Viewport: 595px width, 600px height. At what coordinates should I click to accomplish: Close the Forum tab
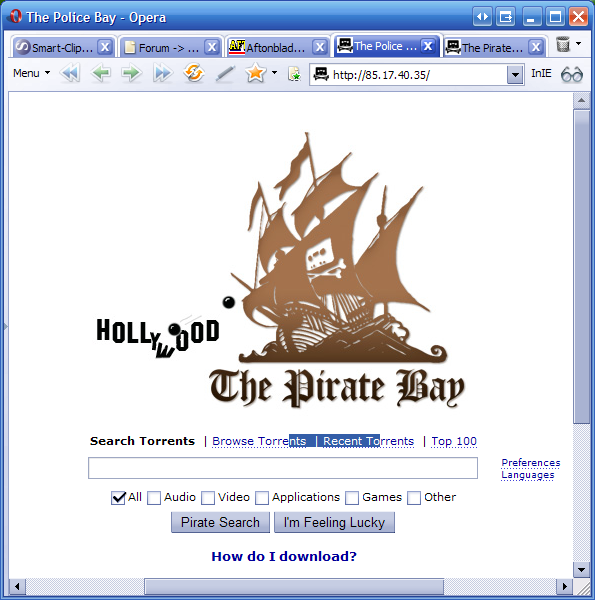(212, 47)
